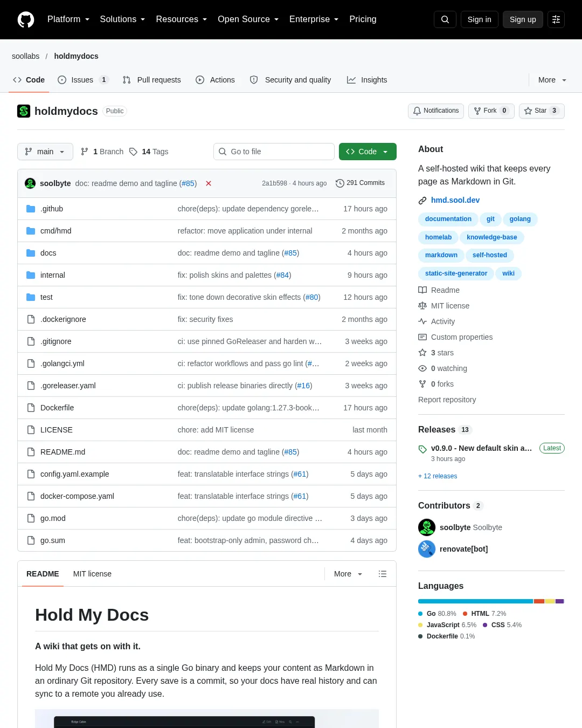Viewport: 582px width, 728px height.
Task: Click the book icon beside Readme
Action: tap(422, 290)
